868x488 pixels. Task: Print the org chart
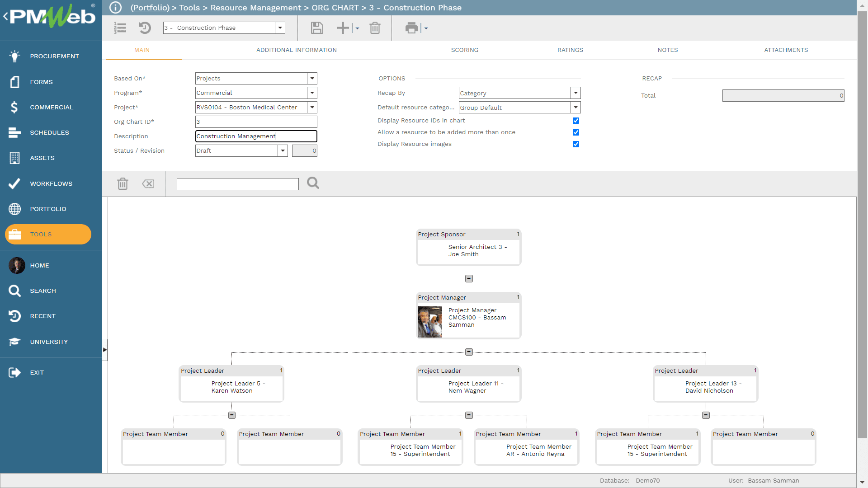pyautogui.click(x=411, y=28)
